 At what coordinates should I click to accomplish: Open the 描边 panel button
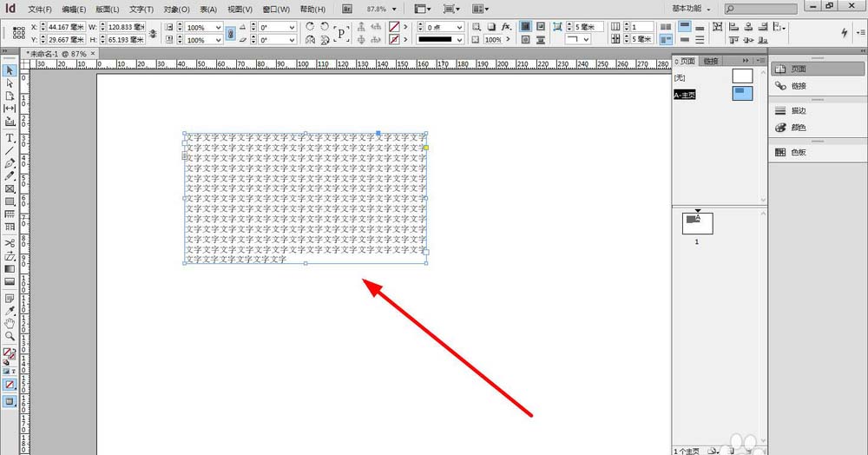(x=797, y=111)
